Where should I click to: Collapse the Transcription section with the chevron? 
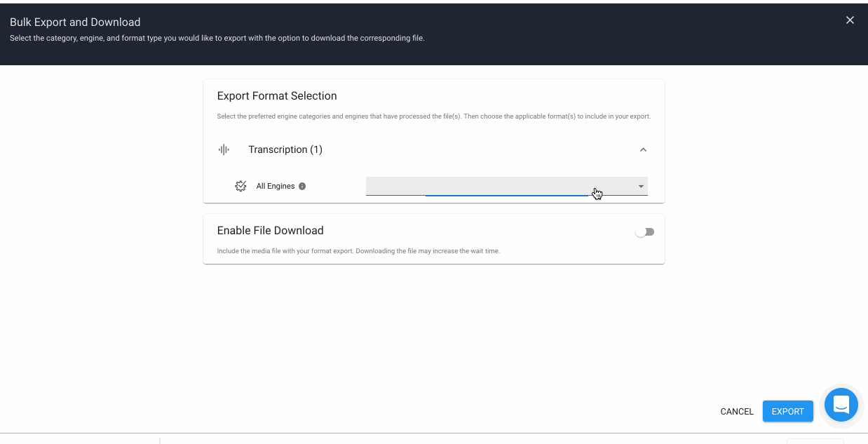click(643, 149)
